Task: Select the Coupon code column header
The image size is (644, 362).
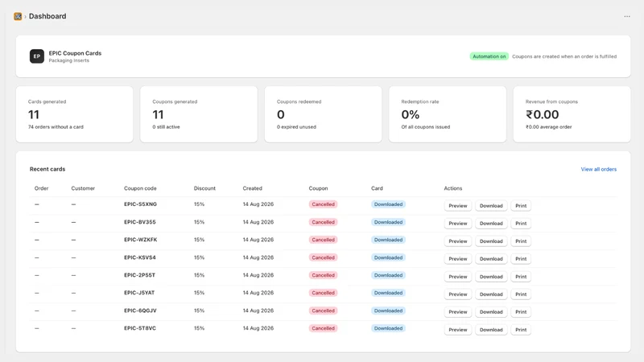Action: pyautogui.click(x=140, y=188)
